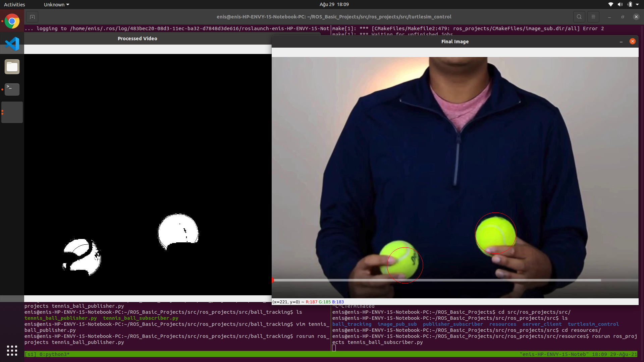This screenshot has height=362, width=644.
Task: Show applications grid in the dock
Action: [12, 351]
